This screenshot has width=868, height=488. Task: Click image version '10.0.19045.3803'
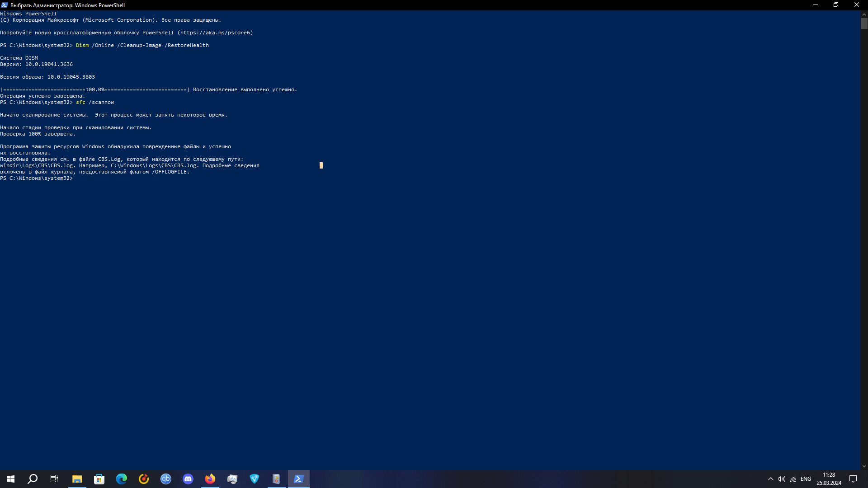pyautogui.click(x=71, y=77)
